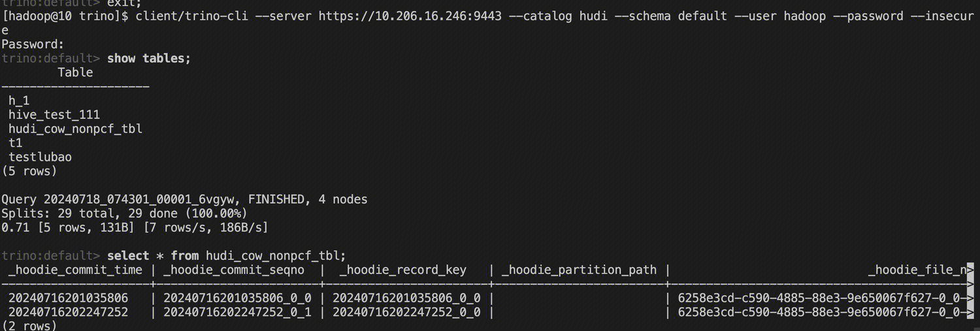Click commit time value 20240716202247252 in first column
The width and height of the screenshot is (980, 331).
click(69, 312)
